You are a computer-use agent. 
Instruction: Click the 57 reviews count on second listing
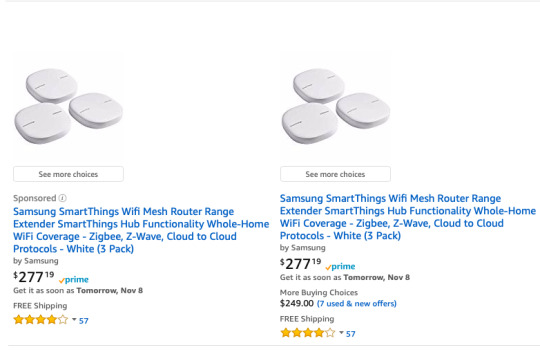pos(351,334)
